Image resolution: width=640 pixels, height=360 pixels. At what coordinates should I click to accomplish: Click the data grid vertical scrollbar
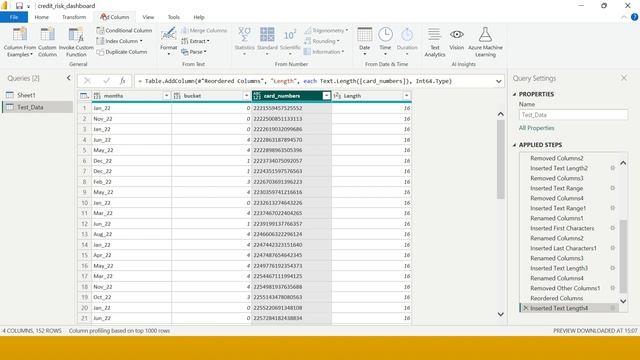click(501, 159)
